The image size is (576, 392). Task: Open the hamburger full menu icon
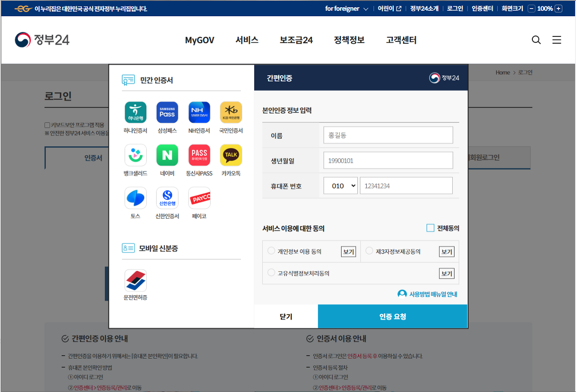point(557,40)
